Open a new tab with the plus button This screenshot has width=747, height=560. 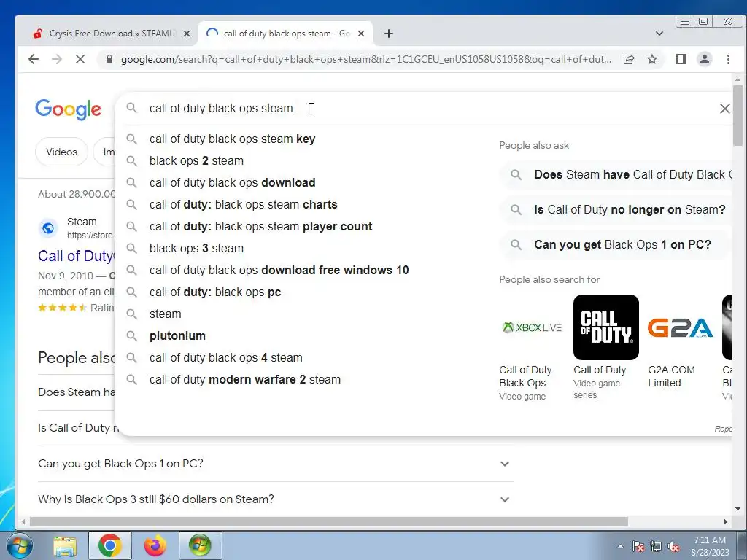[x=389, y=34]
